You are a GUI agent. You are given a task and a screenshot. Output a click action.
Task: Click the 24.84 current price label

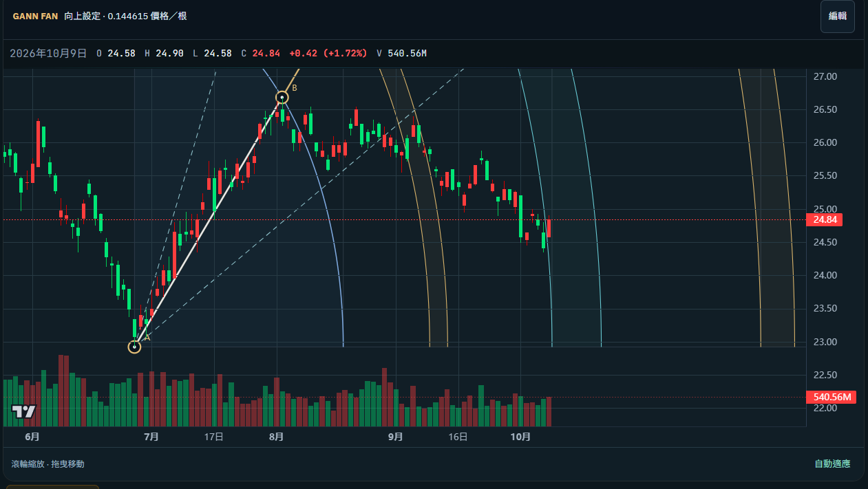pyautogui.click(x=824, y=220)
